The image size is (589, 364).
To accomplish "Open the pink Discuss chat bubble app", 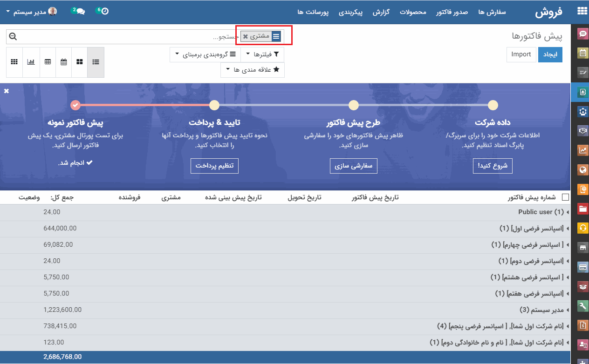I will click(582, 34).
